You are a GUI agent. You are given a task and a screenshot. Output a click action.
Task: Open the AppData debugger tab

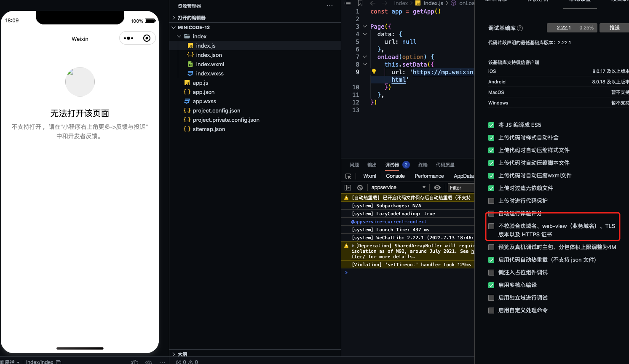click(463, 176)
